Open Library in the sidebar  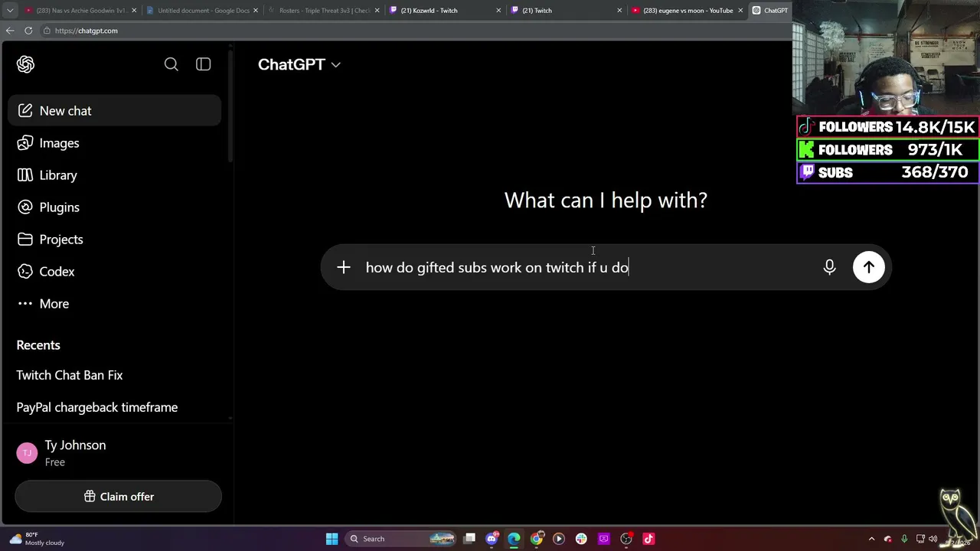(x=115, y=175)
